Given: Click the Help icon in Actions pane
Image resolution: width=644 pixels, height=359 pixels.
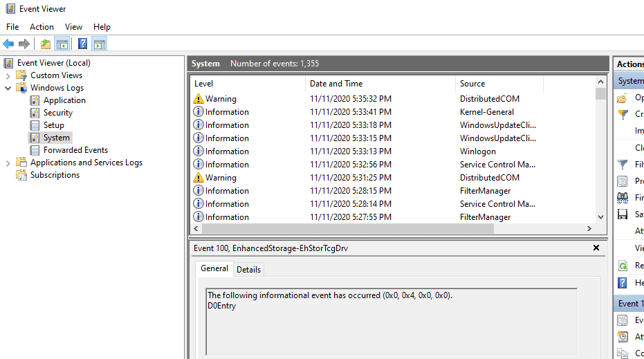Looking at the screenshot, I should [x=623, y=283].
